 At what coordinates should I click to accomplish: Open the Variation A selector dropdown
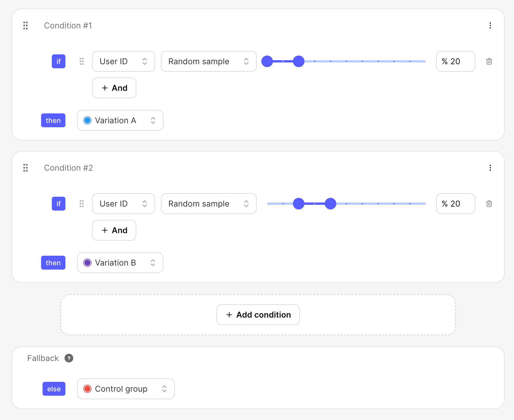120,120
